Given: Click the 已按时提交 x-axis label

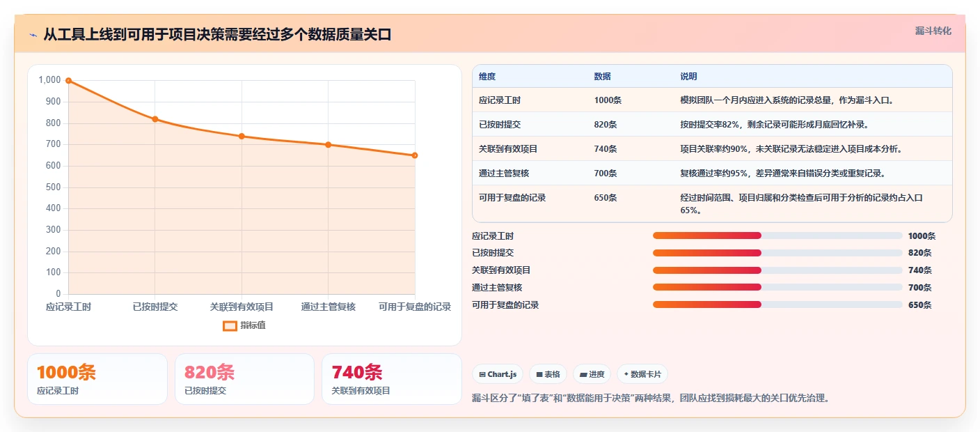Looking at the screenshot, I should (x=155, y=307).
